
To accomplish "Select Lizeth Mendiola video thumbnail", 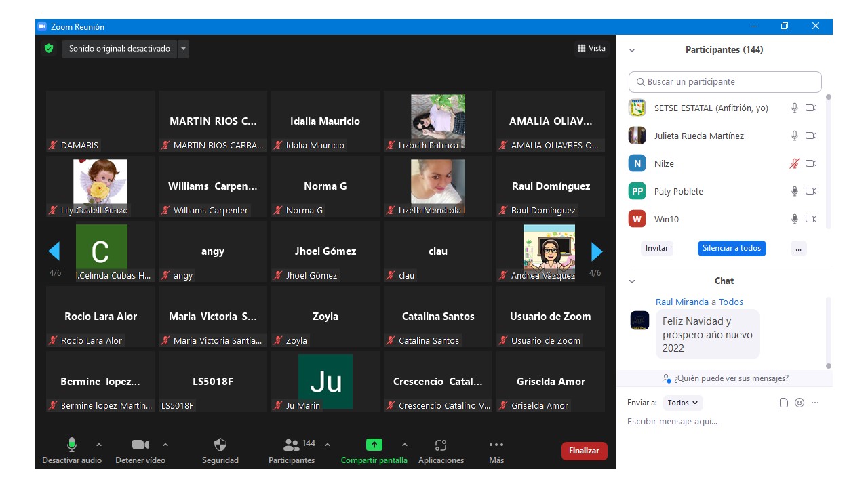I will point(438,186).
